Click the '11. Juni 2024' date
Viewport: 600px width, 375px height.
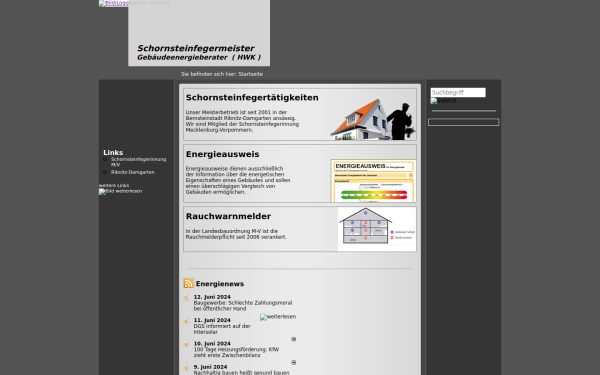212,320
